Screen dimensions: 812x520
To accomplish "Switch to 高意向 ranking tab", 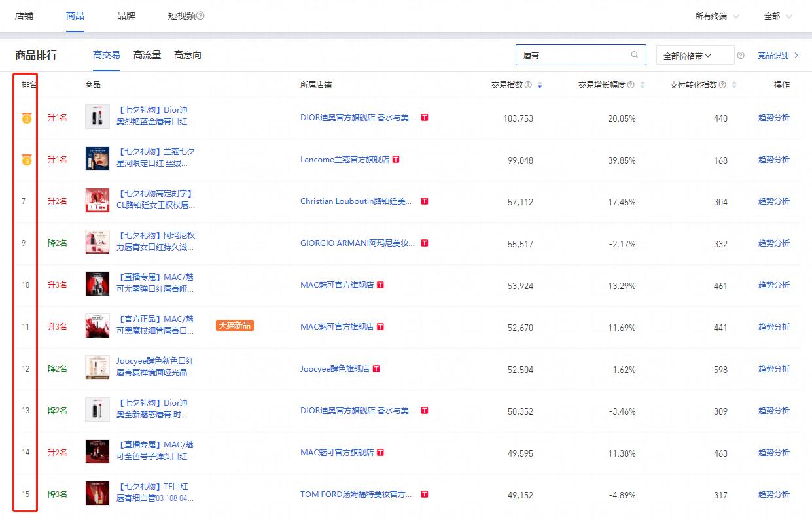I will (x=188, y=56).
